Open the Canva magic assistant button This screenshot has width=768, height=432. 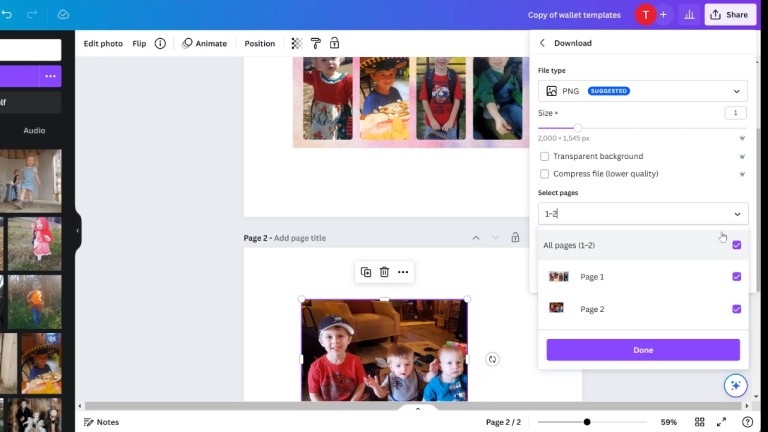point(735,385)
